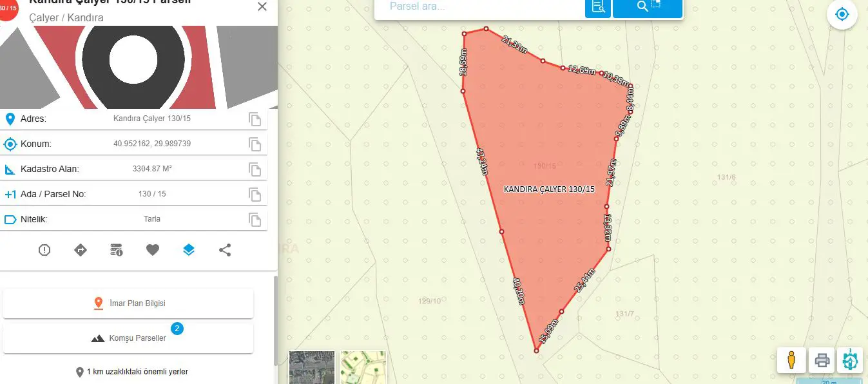
Task: Switch to street map thumbnail
Action: coord(363,367)
